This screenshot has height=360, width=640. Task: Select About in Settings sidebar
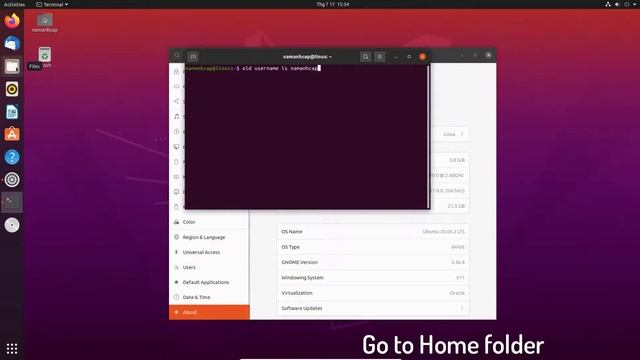click(x=209, y=312)
